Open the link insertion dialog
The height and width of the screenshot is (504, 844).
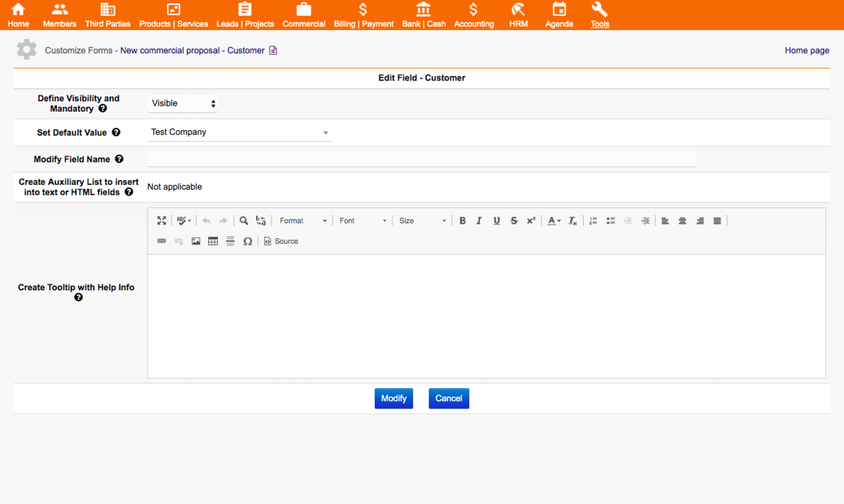pyautogui.click(x=161, y=241)
